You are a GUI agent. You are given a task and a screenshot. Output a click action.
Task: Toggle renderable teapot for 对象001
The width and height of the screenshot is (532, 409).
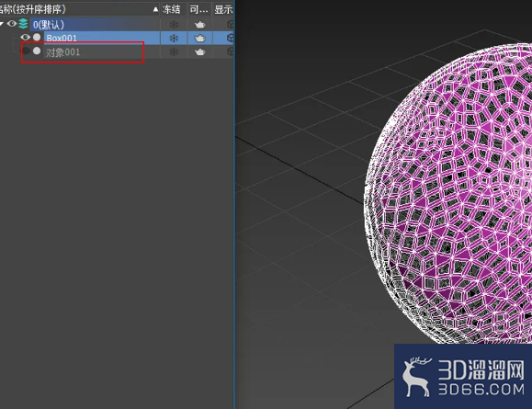click(x=199, y=51)
